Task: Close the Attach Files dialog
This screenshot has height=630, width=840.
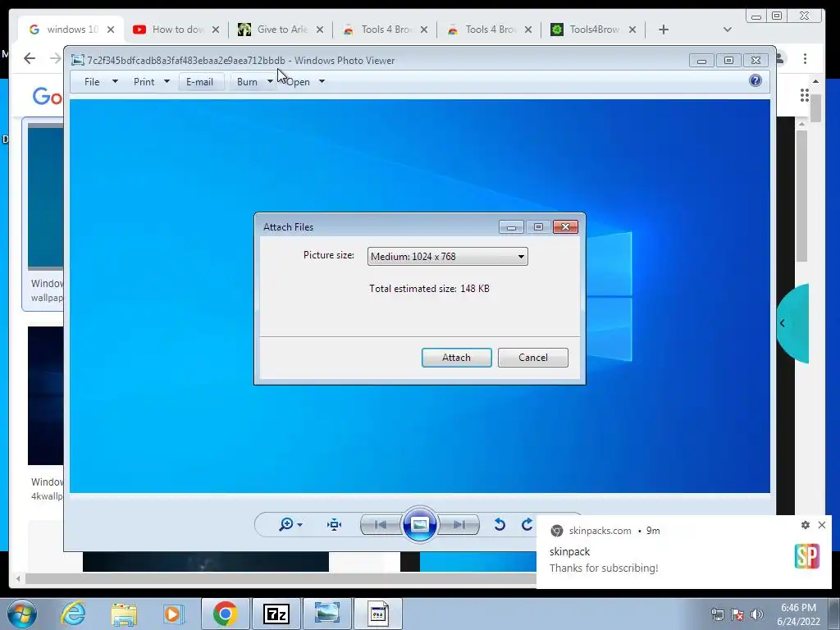Action: click(565, 226)
